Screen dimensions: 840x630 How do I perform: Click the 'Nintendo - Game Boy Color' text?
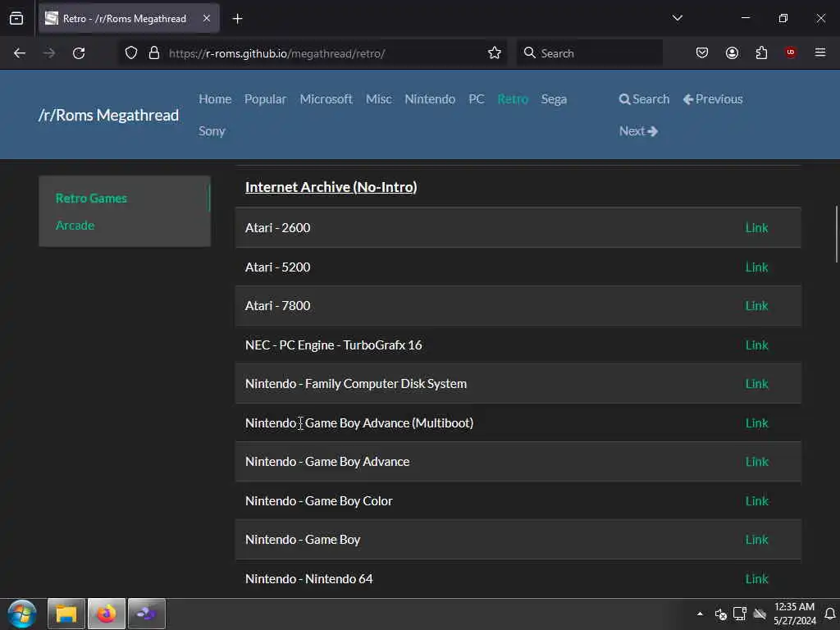tap(319, 501)
